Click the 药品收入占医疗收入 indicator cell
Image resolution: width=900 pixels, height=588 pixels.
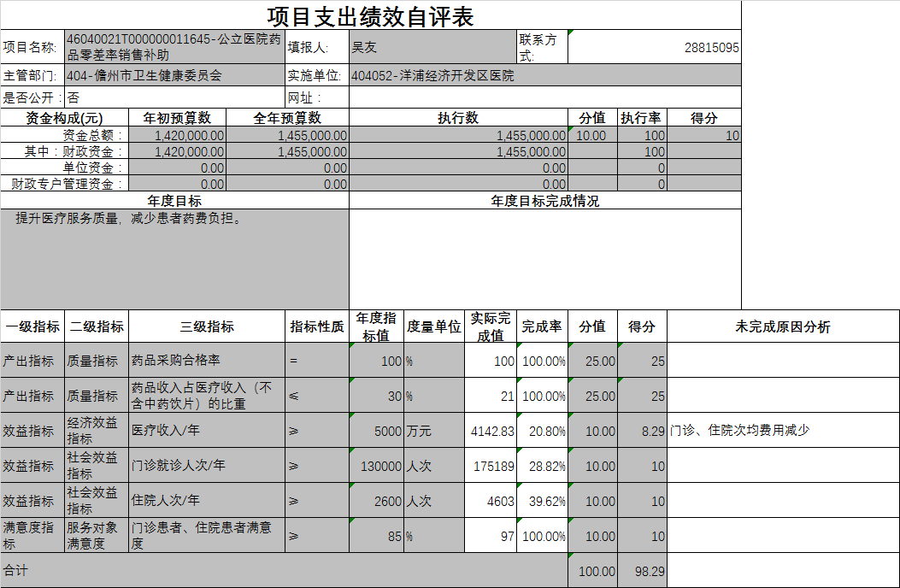207,395
